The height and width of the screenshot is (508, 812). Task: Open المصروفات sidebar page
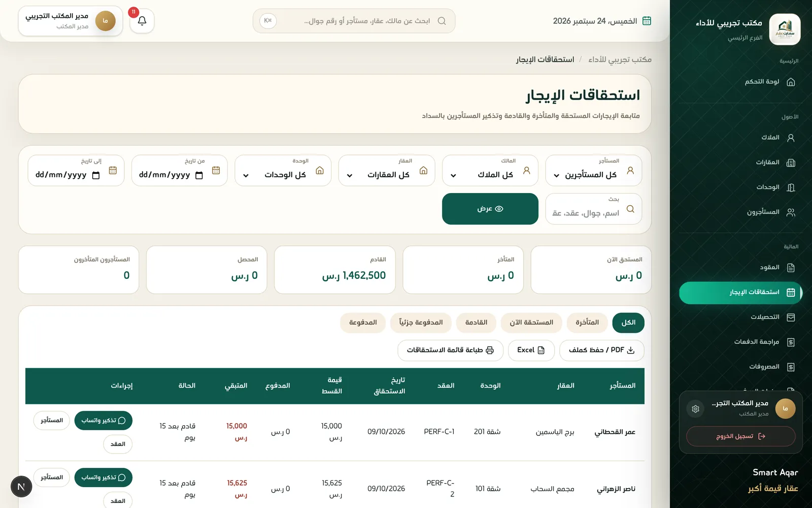[740, 367]
